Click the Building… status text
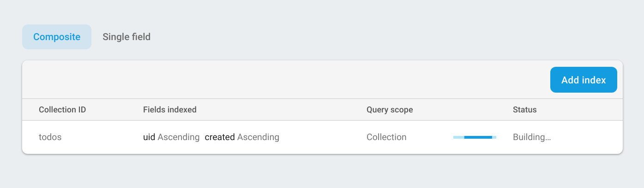Screen dimensions: 644x188 532,137
